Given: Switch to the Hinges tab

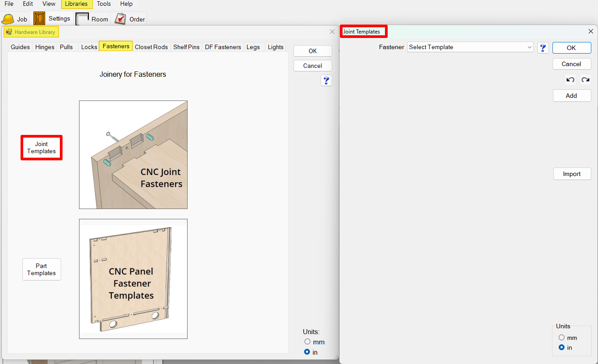Looking at the screenshot, I should click(45, 47).
